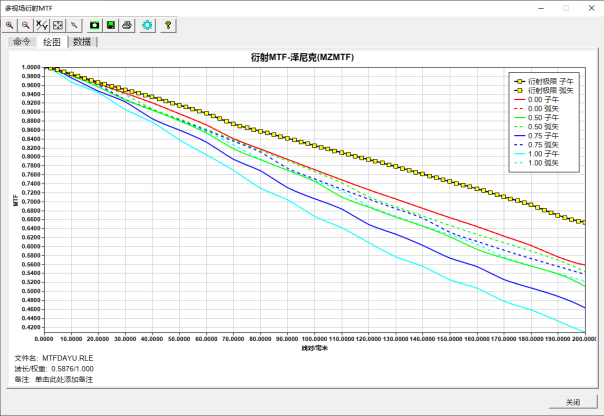Click the 文件名: MTFDAYU.RLE text
Image resolution: width=604 pixels, height=416 pixels.
pos(54,358)
